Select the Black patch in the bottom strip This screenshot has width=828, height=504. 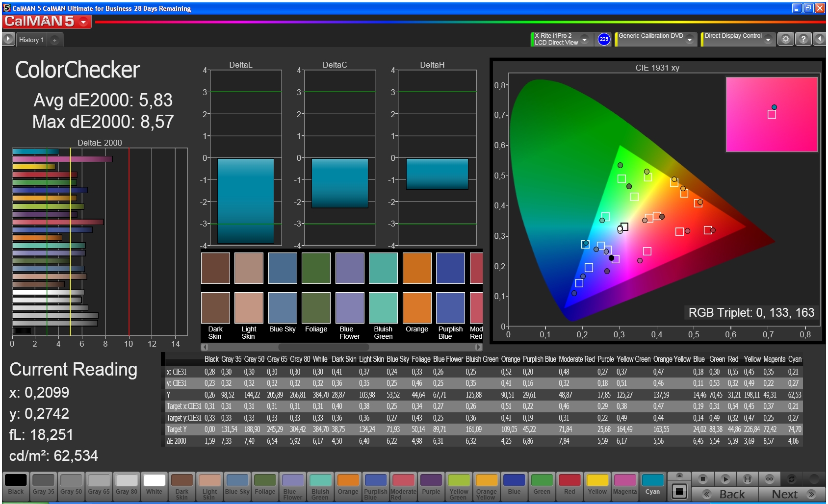tap(16, 486)
